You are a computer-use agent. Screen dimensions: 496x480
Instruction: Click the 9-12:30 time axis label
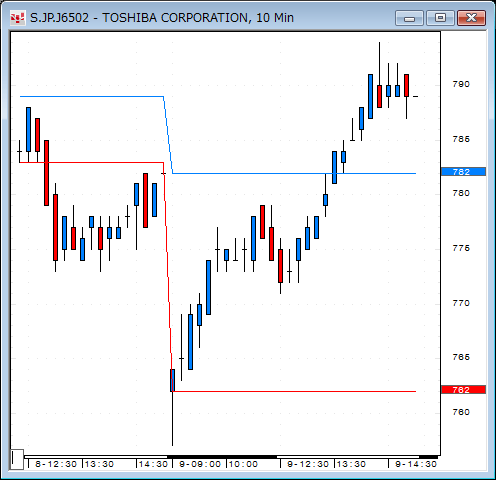point(308,464)
